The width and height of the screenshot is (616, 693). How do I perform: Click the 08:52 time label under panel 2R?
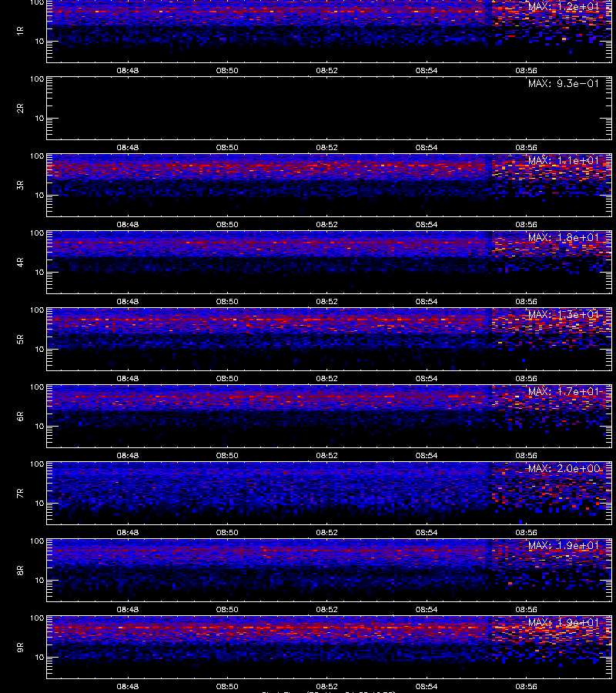(327, 147)
